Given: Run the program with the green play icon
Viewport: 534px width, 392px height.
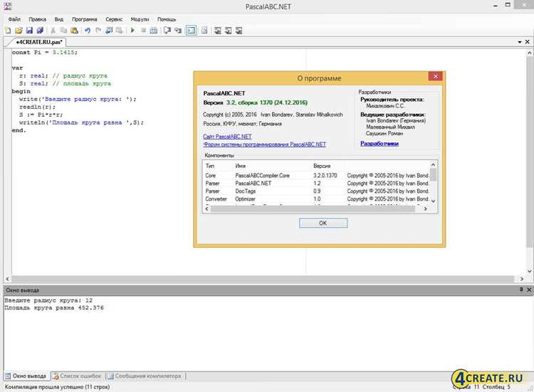Looking at the screenshot, I should [x=133, y=31].
